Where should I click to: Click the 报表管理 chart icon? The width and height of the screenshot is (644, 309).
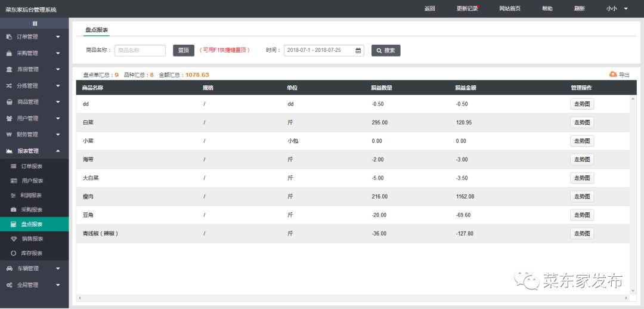click(9, 151)
